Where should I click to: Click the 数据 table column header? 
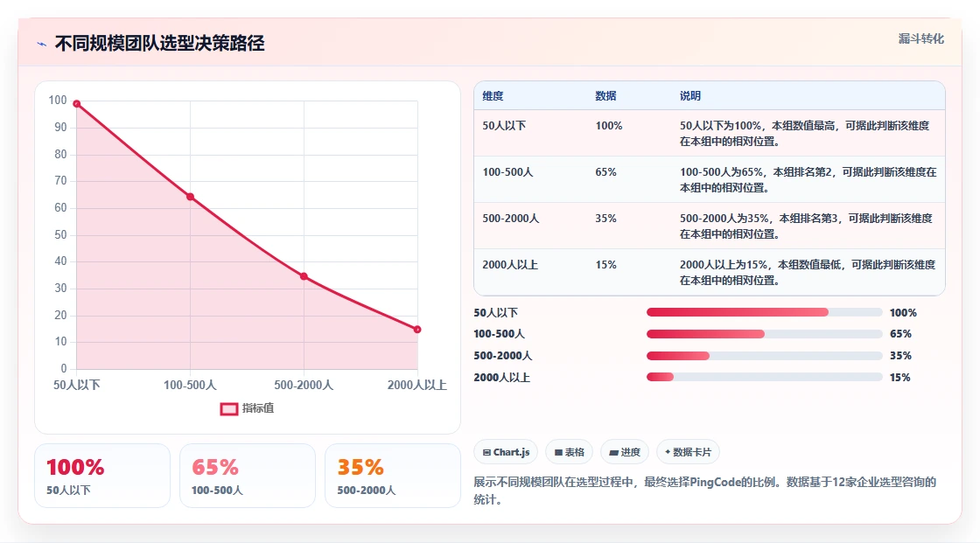(605, 95)
